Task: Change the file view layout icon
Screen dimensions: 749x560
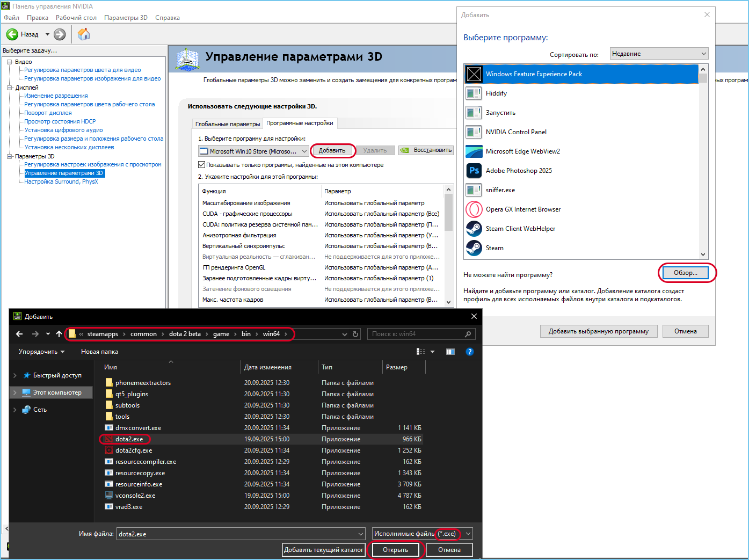Action: 421,352
